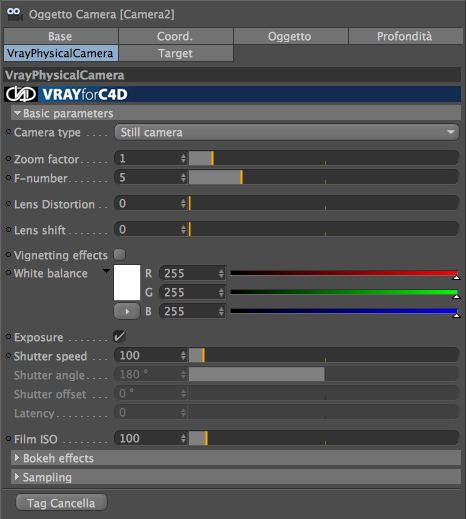The width and height of the screenshot is (466, 519).
Task: Click the Zoom factor stepper arrows
Action: point(183,158)
